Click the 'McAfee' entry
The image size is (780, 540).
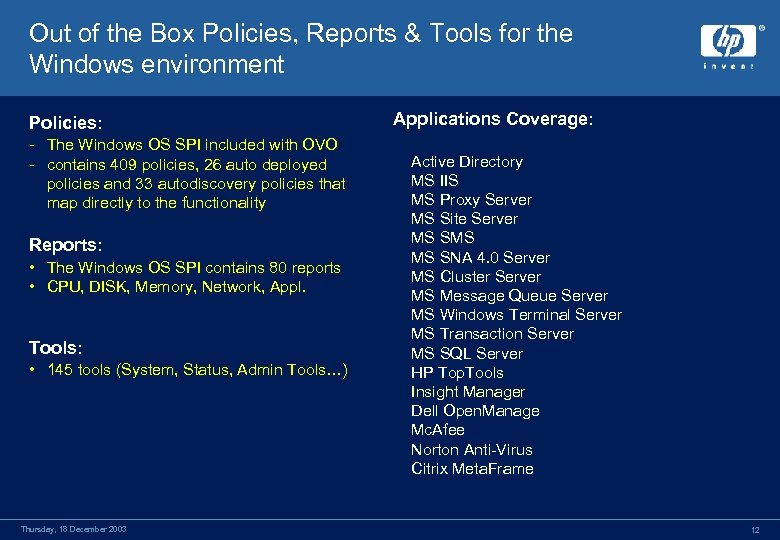pos(438,430)
